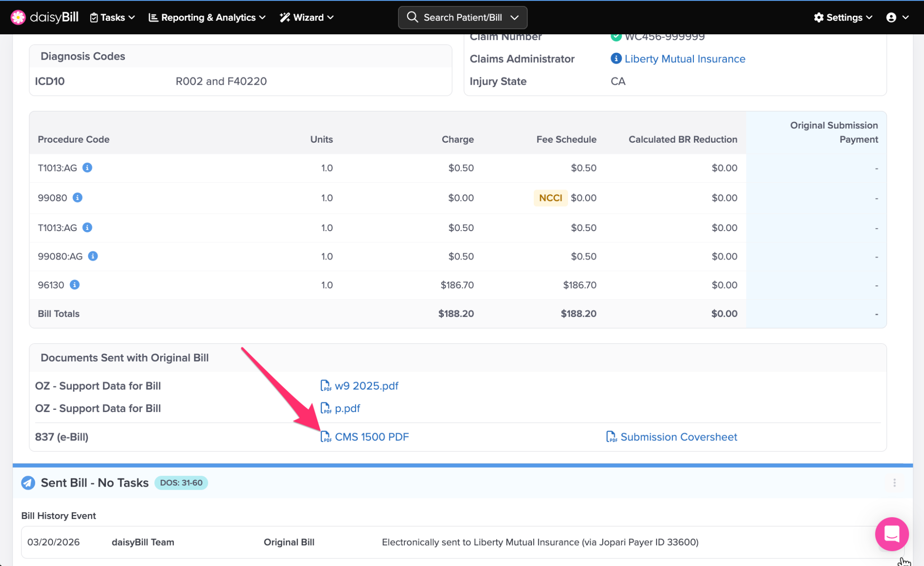
Task: Open the chat support bubble
Action: [892, 534]
